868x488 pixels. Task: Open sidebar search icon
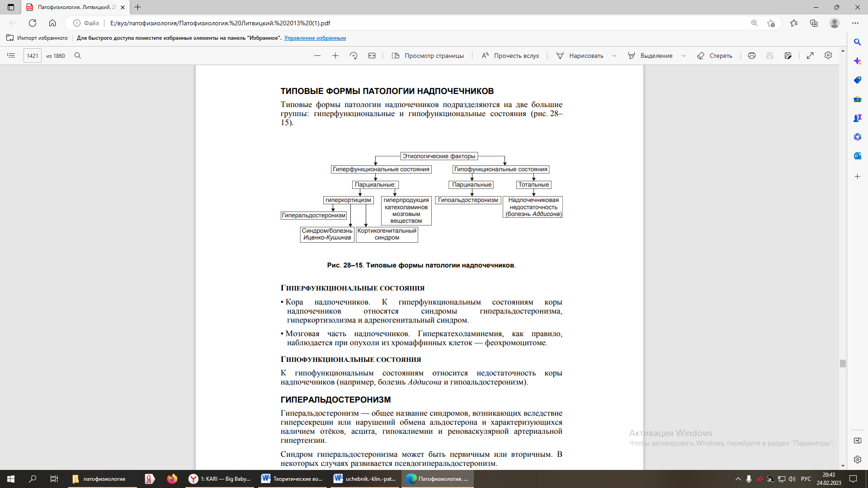pyautogui.click(x=857, y=42)
